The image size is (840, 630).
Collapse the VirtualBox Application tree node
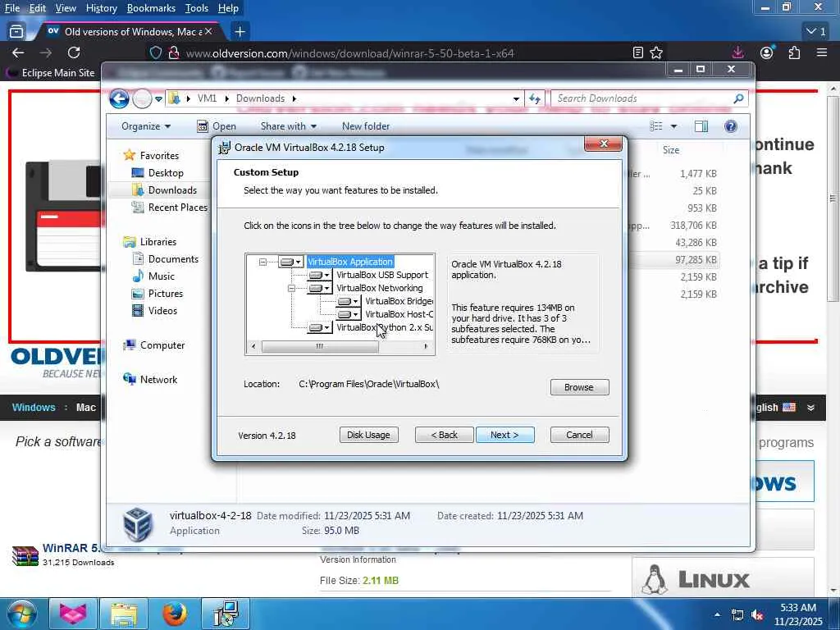pyautogui.click(x=262, y=262)
